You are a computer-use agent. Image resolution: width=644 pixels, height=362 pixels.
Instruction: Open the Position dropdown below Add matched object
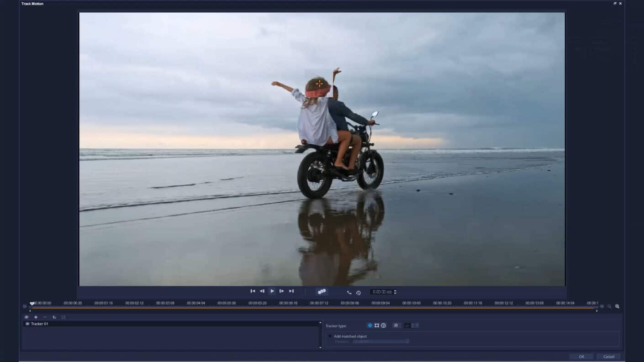(x=380, y=341)
